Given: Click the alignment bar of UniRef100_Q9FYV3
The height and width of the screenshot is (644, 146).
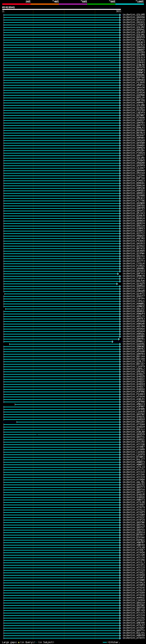Looking at the screenshot, I should coord(61,274).
